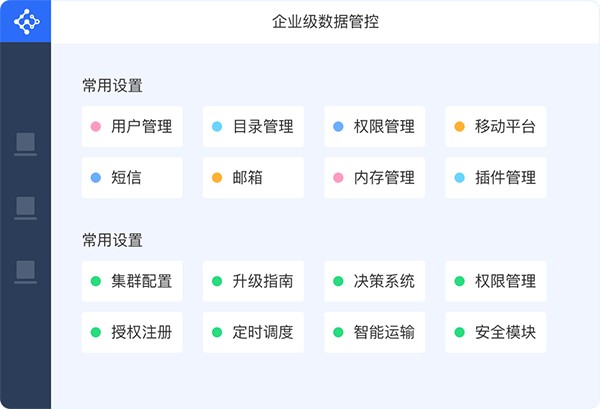
Task: Select the 邮箱 card
Action: tap(253, 178)
